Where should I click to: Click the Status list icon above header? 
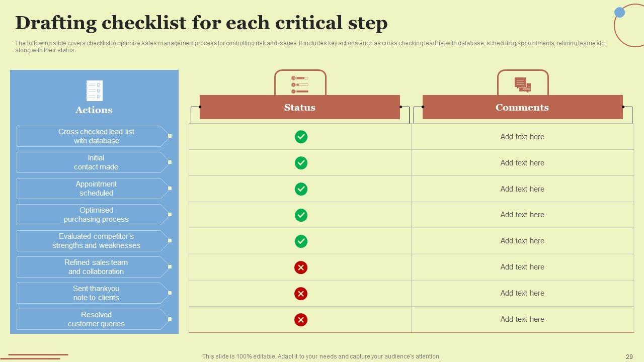click(x=300, y=84)
